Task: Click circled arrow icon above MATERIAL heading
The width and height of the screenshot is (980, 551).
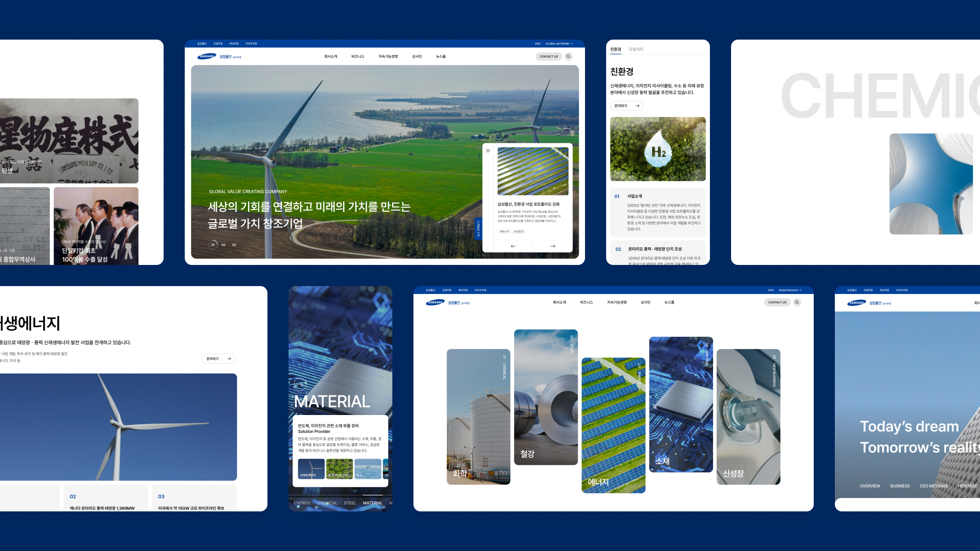Action: pyautogui.click(x=300, y=385)
